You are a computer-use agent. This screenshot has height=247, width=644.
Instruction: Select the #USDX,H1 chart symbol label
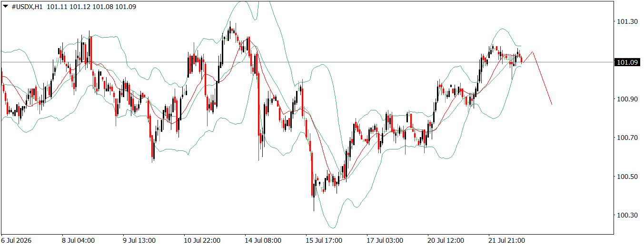28,7
